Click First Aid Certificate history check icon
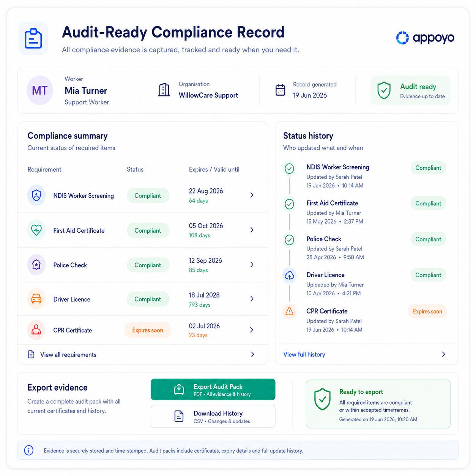Screen dimensions: 476x476 click(289, 204)
